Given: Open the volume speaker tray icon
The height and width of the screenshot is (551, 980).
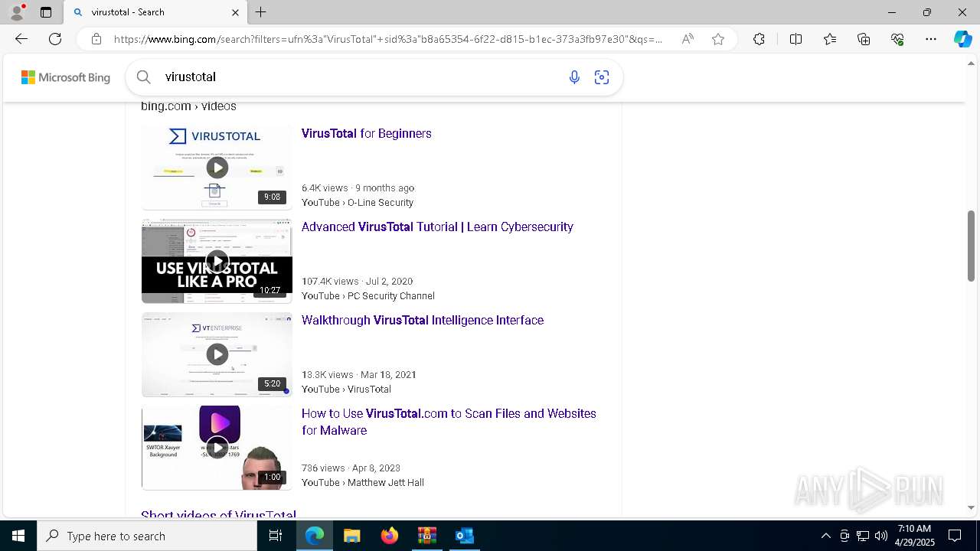Looking at the screenshot, I should point(881,536).
